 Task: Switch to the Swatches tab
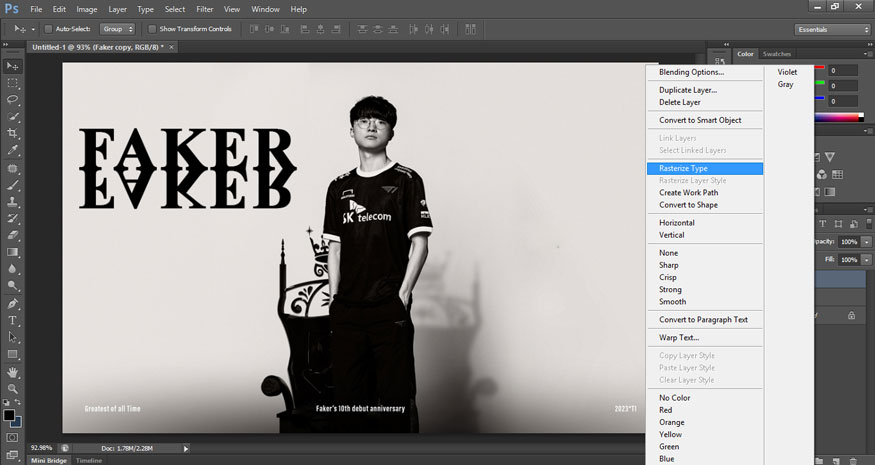tap(776, 54)
